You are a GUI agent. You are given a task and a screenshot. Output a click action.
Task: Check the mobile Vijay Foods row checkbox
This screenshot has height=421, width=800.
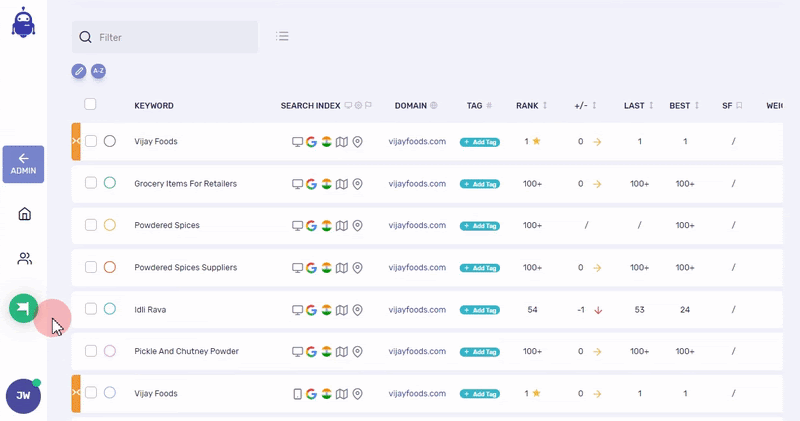click(x=91, y=392)
